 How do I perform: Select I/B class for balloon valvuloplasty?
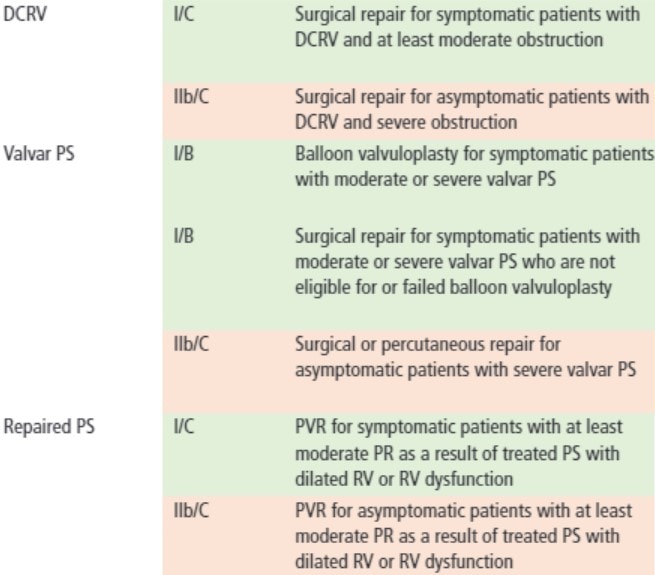184,154
